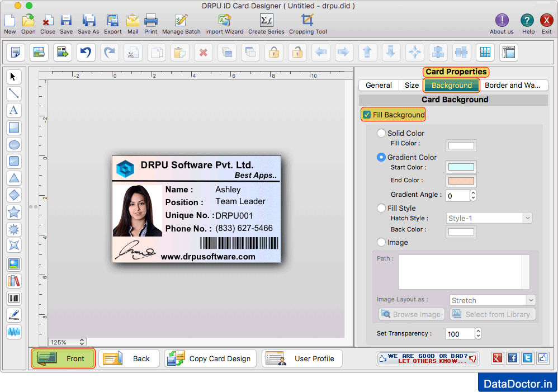Click the Facebook share icon
This screenshot has height=392, width=558.
(x=513, y=358)
